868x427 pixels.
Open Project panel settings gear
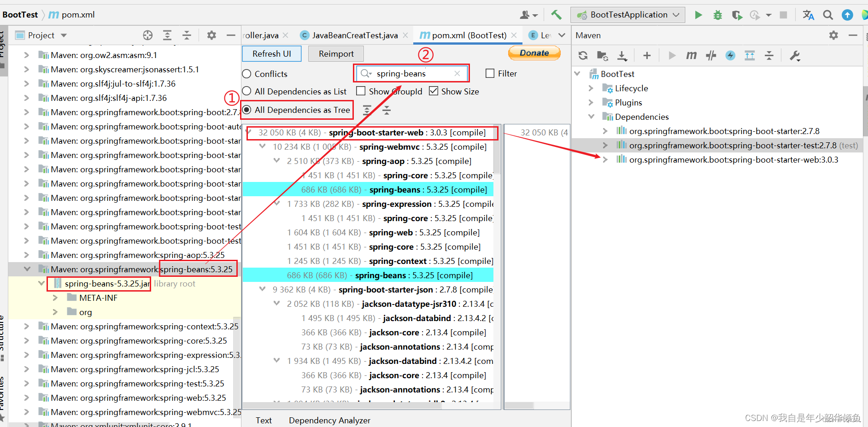[211, 35]
